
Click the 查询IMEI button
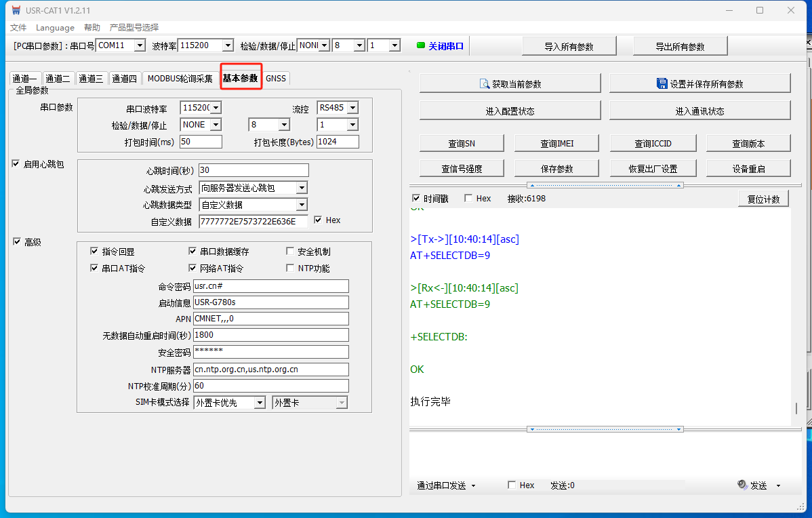click(557, 143)
